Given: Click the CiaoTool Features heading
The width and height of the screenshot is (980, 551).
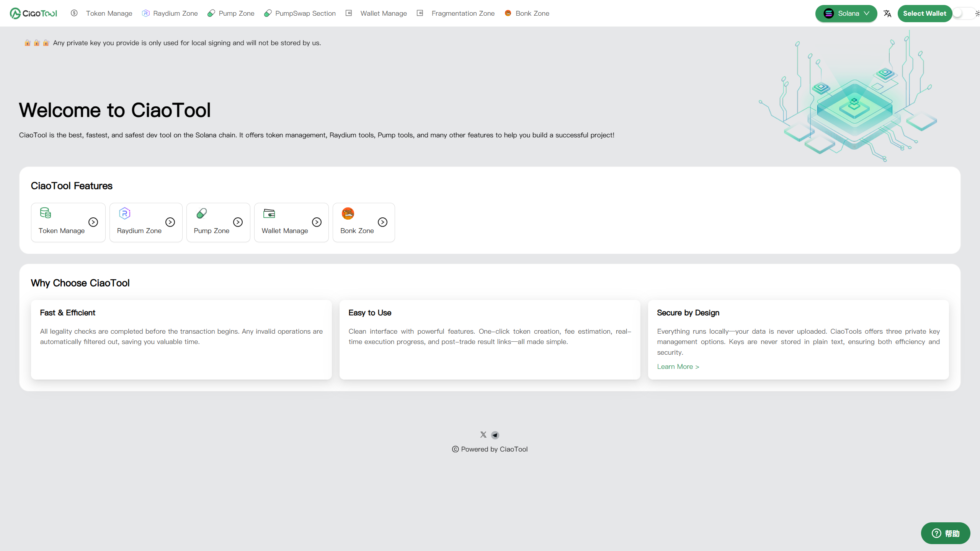Looking at the screenshot, I should click(72, 186).
